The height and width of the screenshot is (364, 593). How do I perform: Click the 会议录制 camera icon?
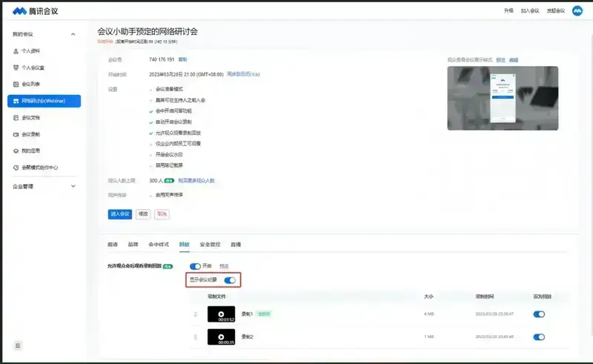pyautogui.click(x=16, y=134)
